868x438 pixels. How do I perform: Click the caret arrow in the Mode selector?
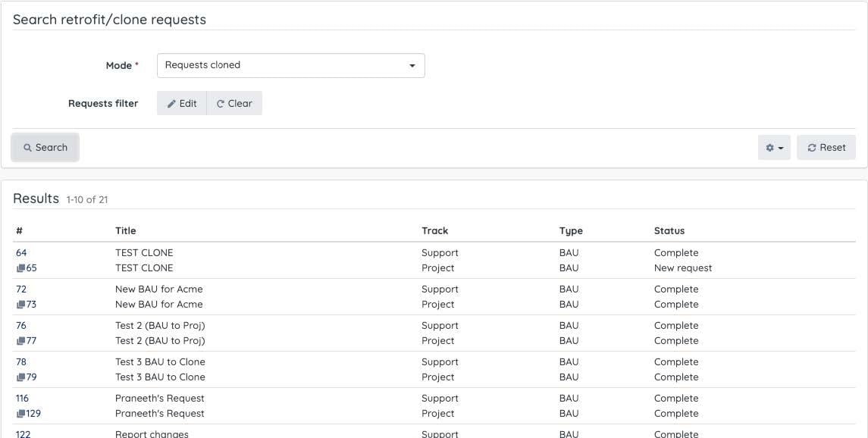coord(412,65)
